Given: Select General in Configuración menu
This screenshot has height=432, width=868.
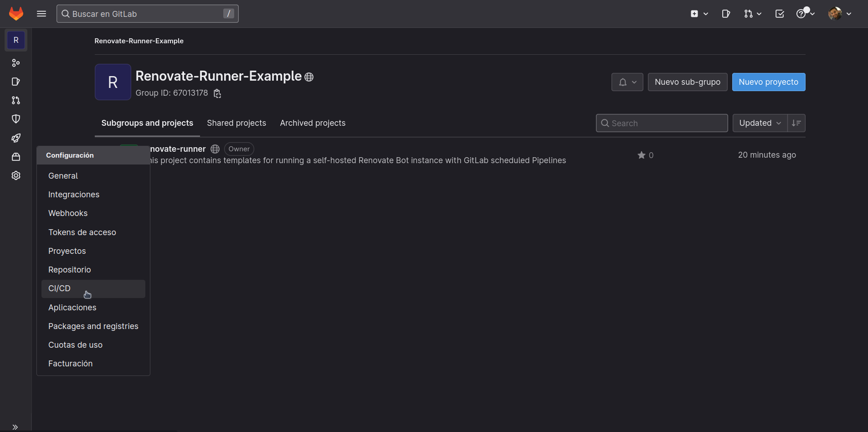Looking at the screenshot, I should [x=93, y=176].
